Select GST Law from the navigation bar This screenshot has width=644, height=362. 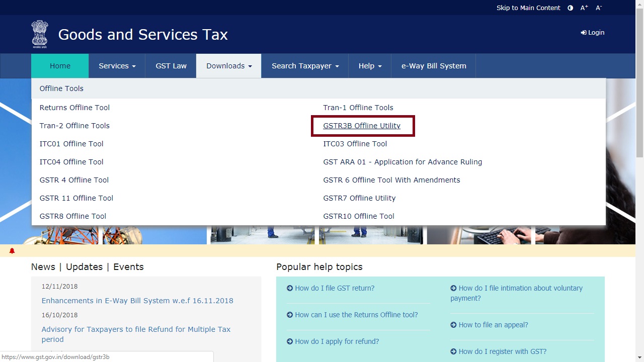171,66
